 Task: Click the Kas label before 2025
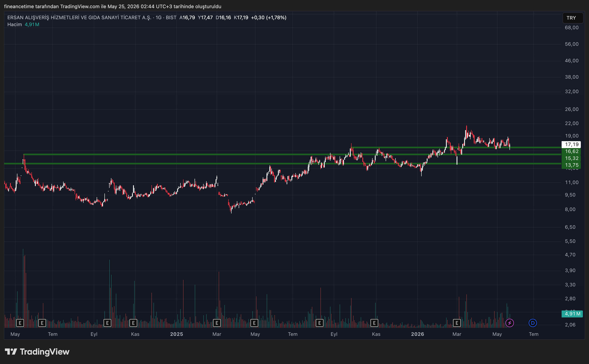pyautogui.click(x=135, y=334)
